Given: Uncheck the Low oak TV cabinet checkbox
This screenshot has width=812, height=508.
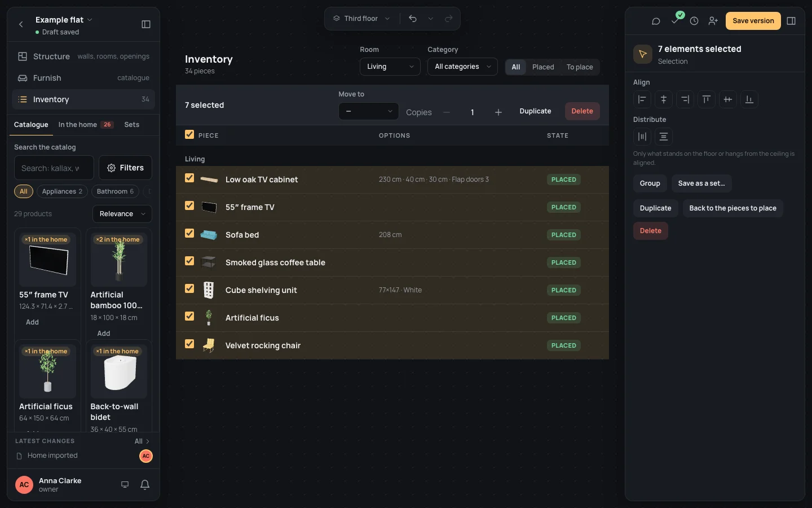Looking at the screenshot, I should (189, 178).
